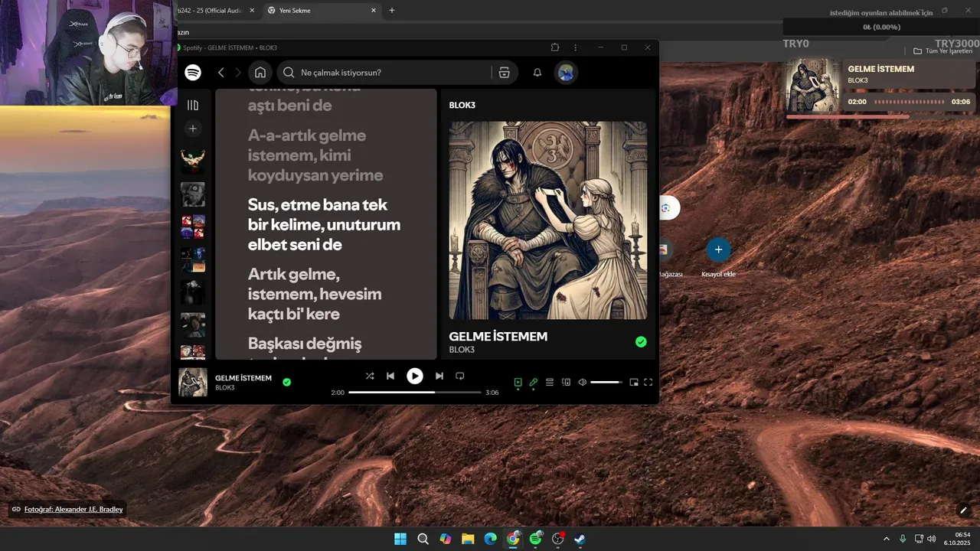Click the large GELME İSTEMEM album cover
Viewport: 980px width, 551px height.
point(548,220)
